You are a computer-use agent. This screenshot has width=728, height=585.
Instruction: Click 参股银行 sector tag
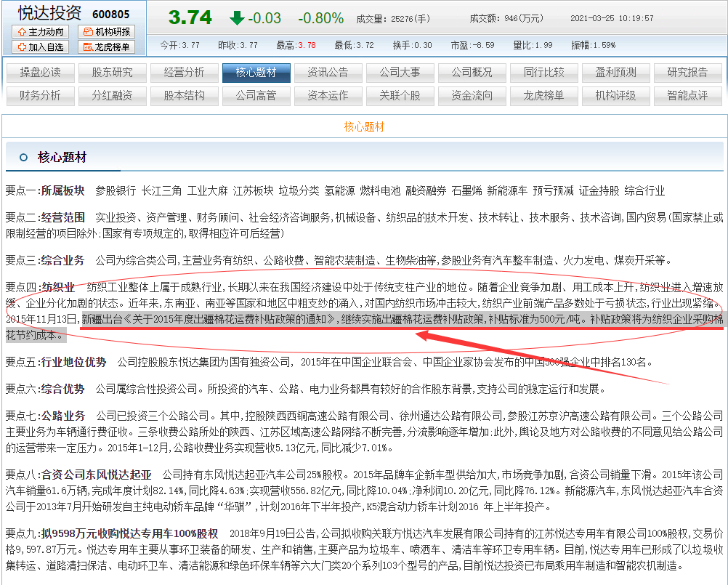(x=116, y=191)
